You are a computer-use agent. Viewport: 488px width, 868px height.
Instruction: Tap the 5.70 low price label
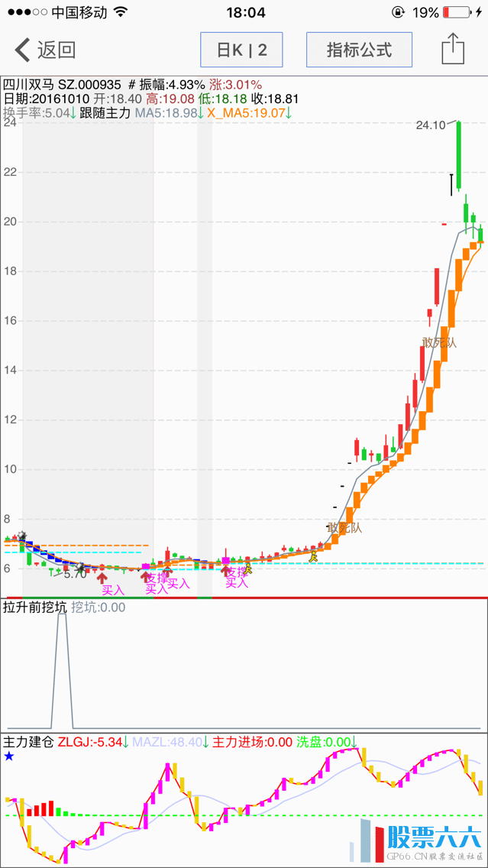(75, 573)
